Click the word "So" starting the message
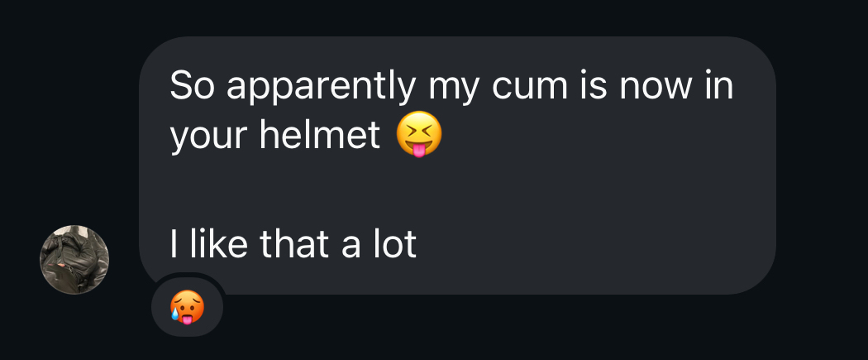The height and width of the screenshot is (360, 868). pos(192,86)
